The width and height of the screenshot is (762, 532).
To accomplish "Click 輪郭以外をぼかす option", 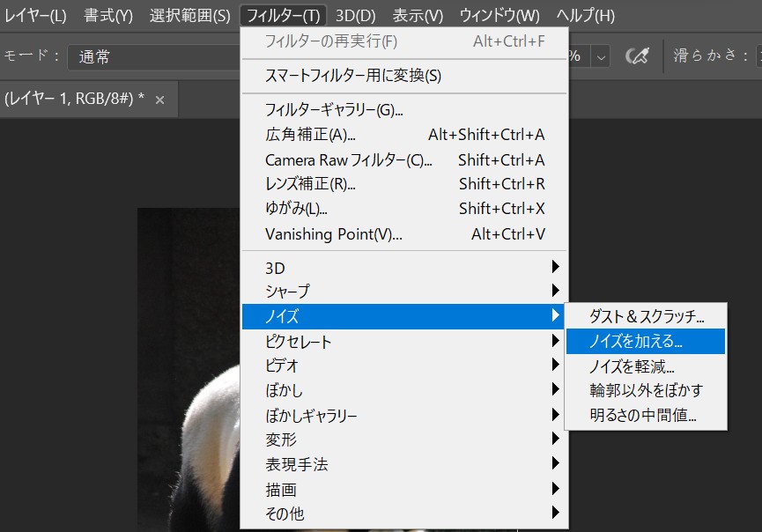I will pyautogui.click(x=646, y=390).
